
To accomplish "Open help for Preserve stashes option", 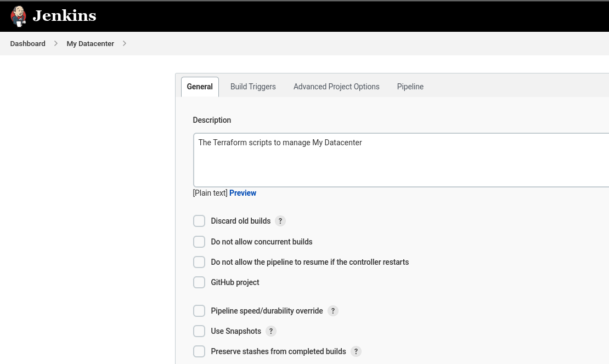I will click(356, 351).
